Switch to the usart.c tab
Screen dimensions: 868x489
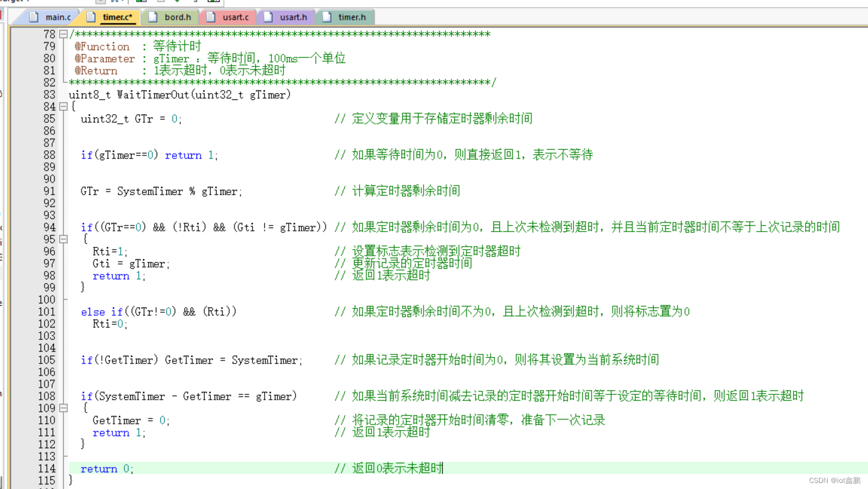point(229,17)
